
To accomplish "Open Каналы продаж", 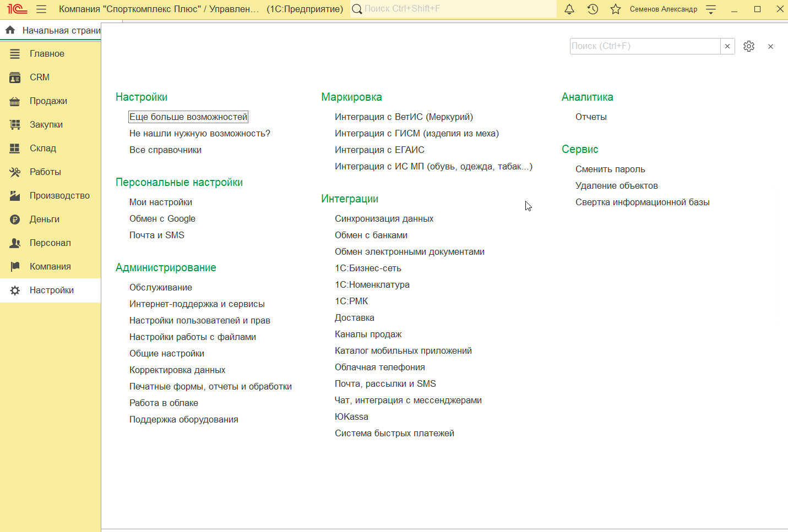I will pyautogui.click(x=368, y=334).
